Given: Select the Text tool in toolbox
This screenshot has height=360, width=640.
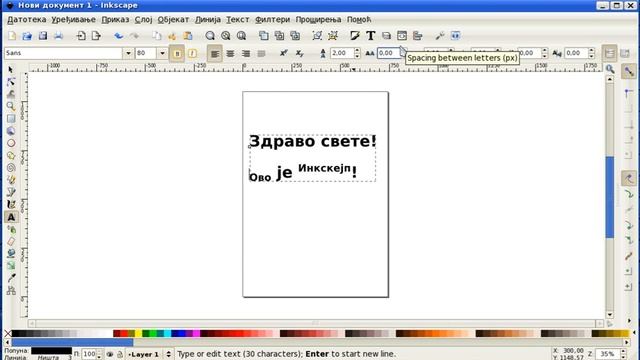Looking at the screenshot, I should (x=11, y=217).
